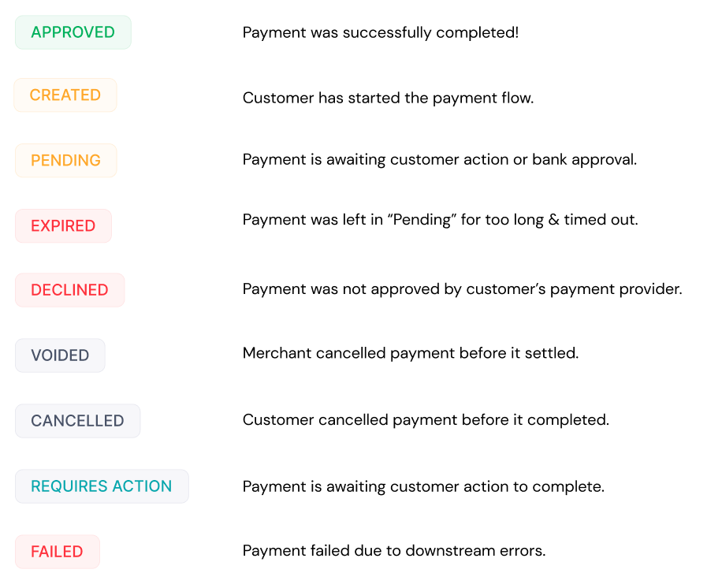Click the ampersand in the EXPIRED description
The height and width of the screenshot is (588, 722).
click(x=553, y=220)
